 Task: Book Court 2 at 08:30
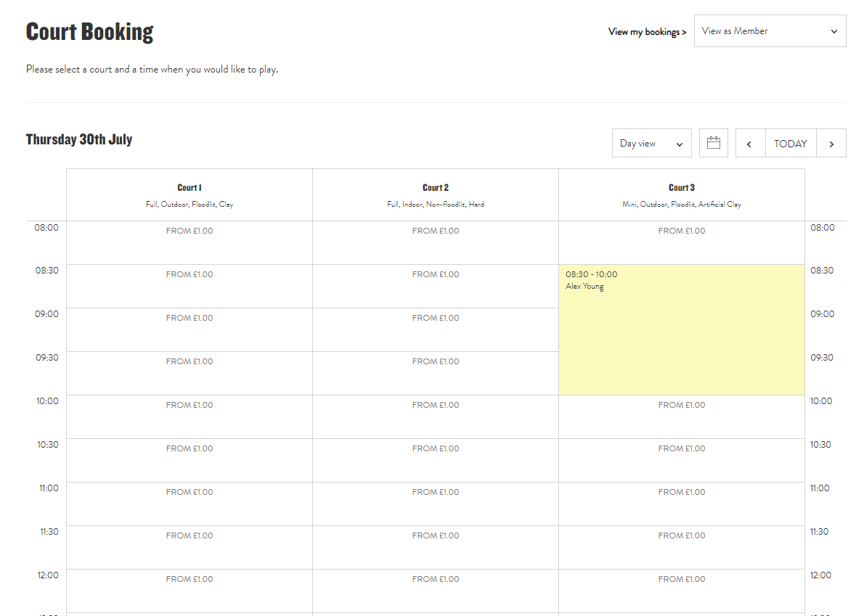pos(436,286)
